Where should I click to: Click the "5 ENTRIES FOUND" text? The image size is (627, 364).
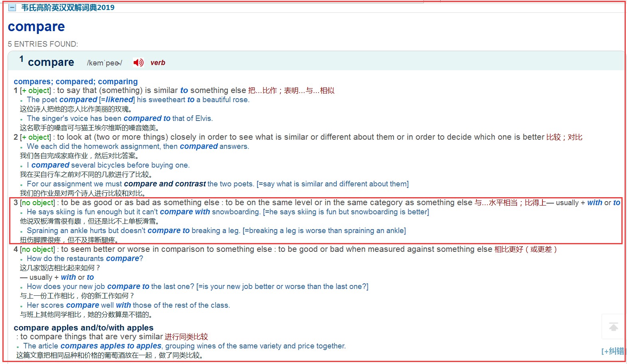[x=43, y=44]
